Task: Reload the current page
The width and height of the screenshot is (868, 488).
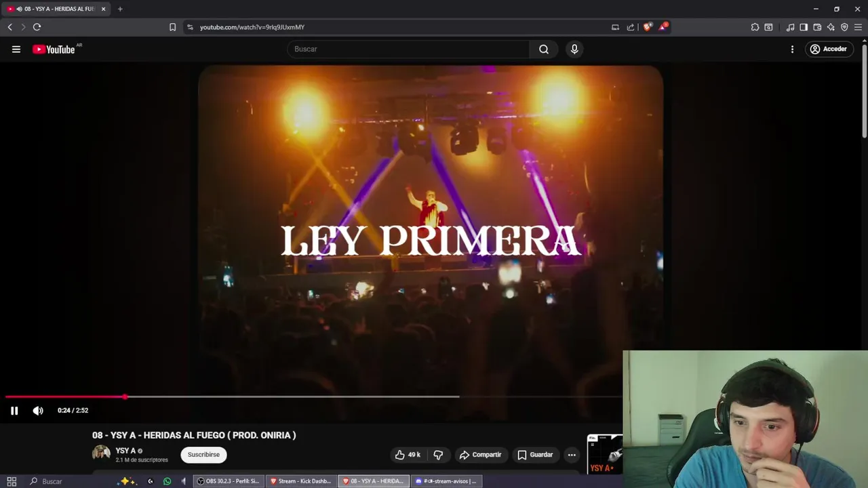Action: [x=37, y=27]
